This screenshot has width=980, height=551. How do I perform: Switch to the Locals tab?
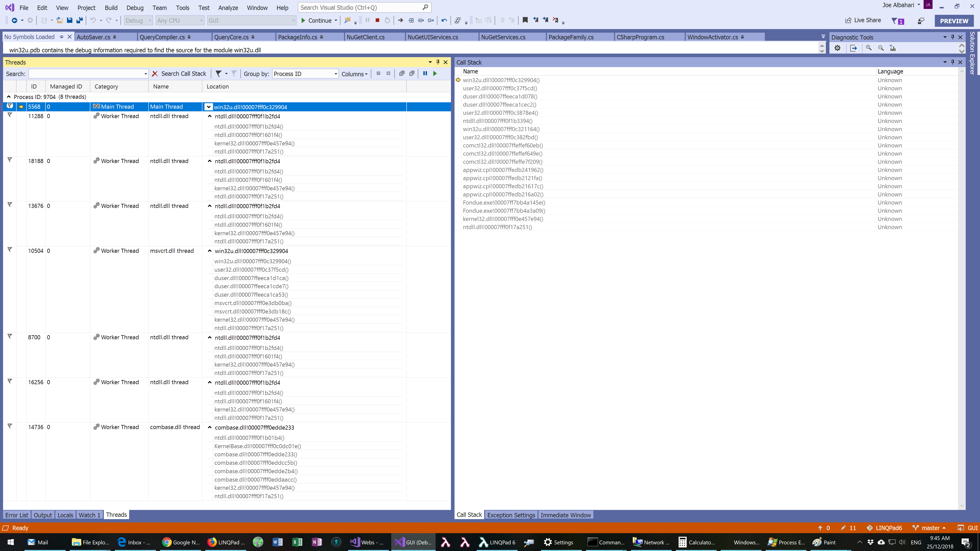[65, 515]
